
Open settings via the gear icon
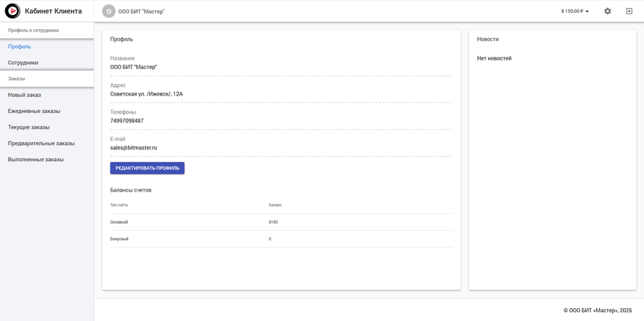607,12
